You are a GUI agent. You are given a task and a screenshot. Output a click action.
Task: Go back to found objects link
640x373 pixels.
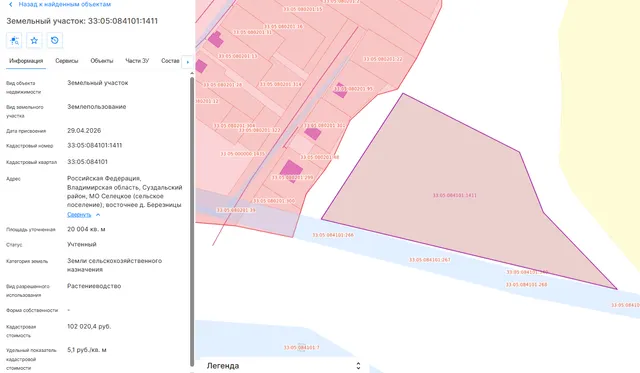point(64,4)
